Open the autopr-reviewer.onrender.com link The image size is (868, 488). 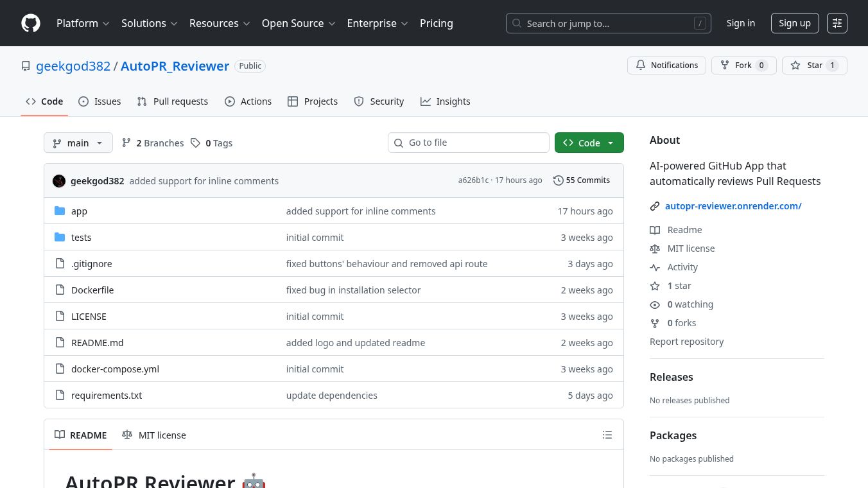coord(733,206)
